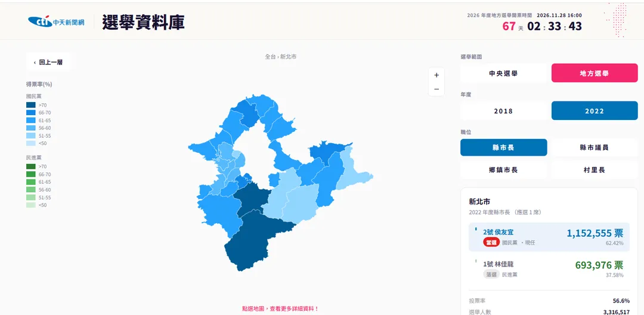644x315 pixels.
Task: Zoom out the map with minus button
Action: pyautogui.click(x=436, y=89)
